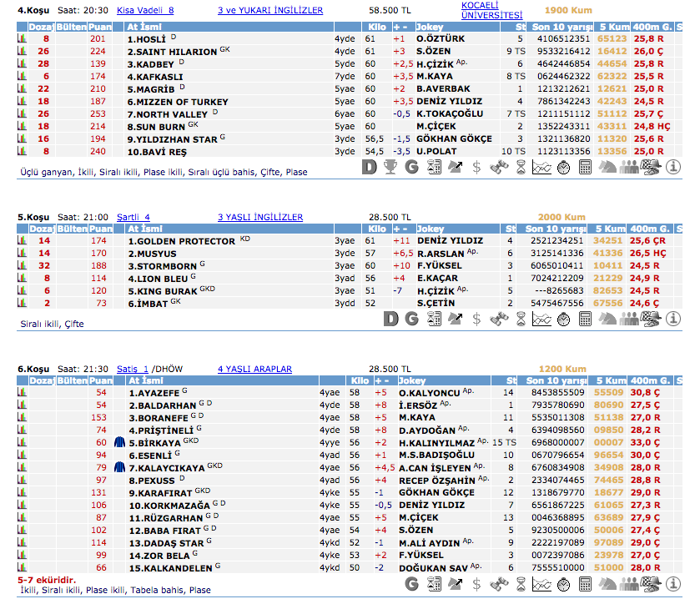Open the Kocaeli Üniversitesi link
Image resolution: width=700 pixels, height=609 pixels.
(491, 10)
